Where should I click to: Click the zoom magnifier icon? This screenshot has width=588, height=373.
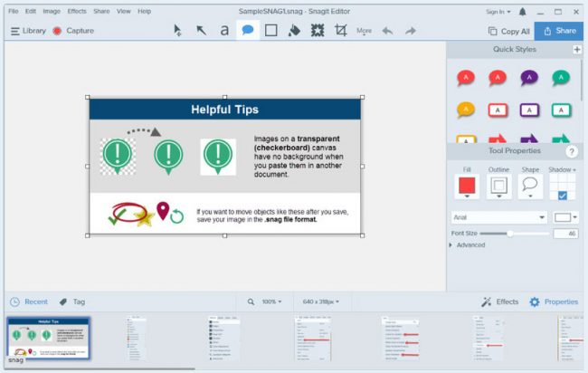point(251,301)
